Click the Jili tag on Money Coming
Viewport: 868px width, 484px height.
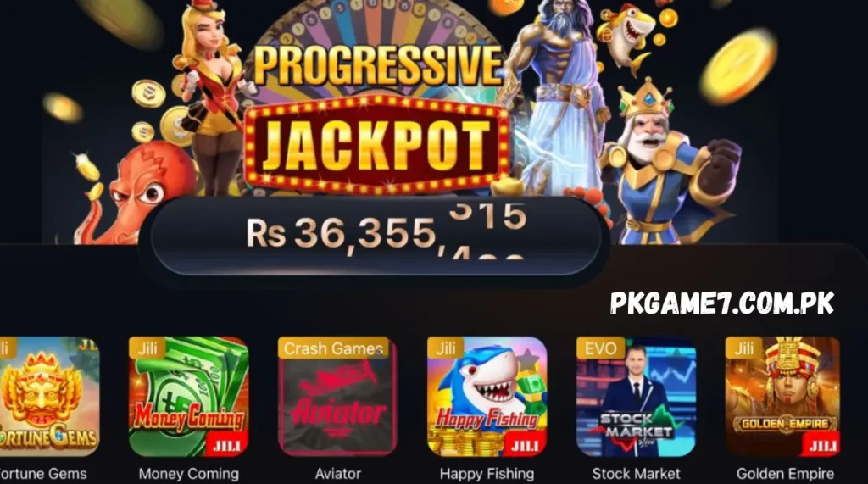click(x=147, y=348)
